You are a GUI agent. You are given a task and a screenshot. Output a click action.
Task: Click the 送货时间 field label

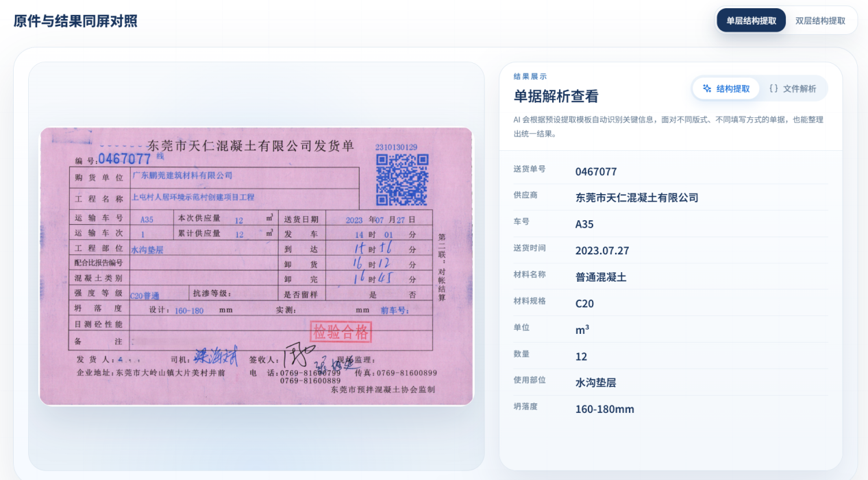(530, 248)
